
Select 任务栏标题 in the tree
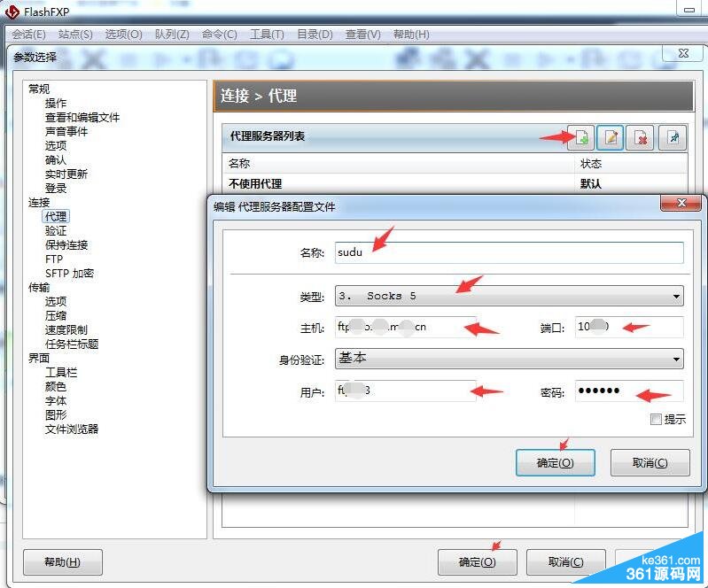click(x=72, y=344)
